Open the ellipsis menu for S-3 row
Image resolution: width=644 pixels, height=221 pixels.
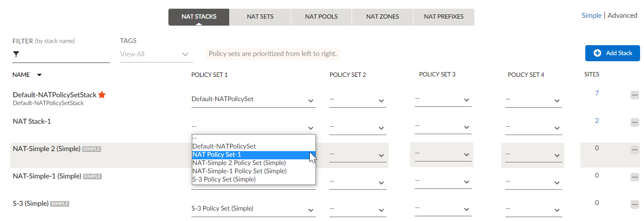tap(634, 205)
